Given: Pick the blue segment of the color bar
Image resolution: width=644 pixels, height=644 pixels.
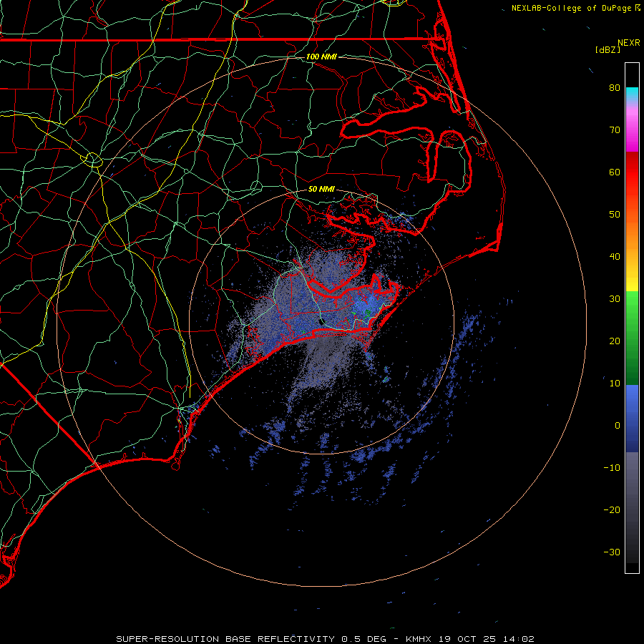Looking at the screenshot, I should (632, 418).
